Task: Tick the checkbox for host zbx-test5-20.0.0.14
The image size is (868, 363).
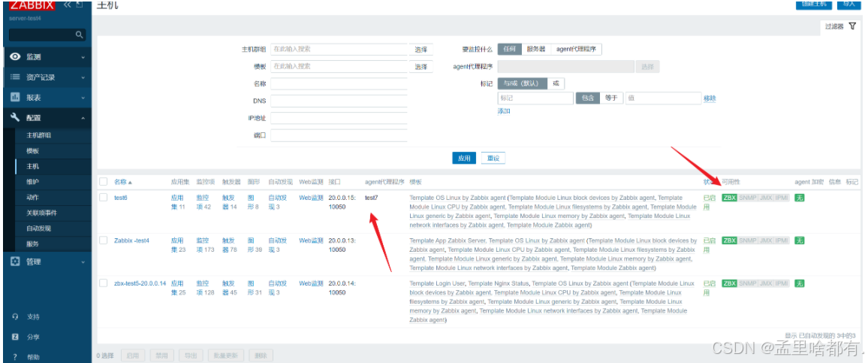Action: point(104,283)
